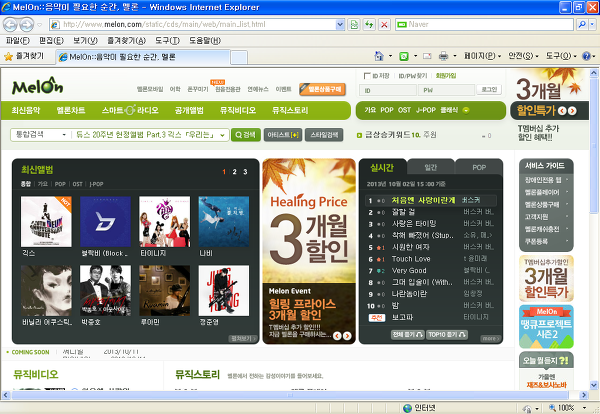The image size is (600, 414).
Task: Click the RSS feeds icon in command bar
Action: click(404, 56)
